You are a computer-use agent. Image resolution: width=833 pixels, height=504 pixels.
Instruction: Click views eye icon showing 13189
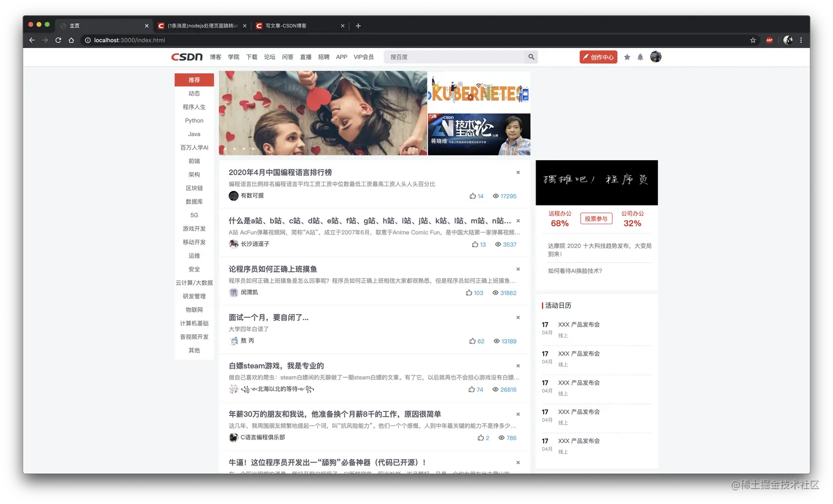point(496,342)
